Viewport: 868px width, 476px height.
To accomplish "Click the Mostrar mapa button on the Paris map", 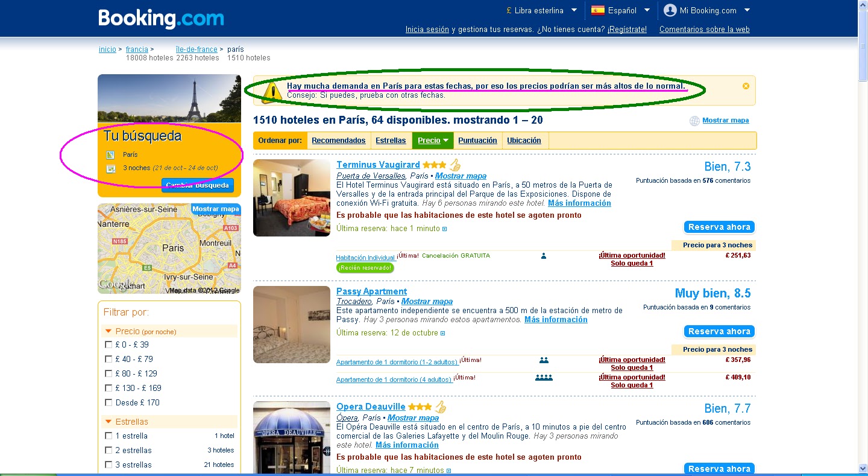I will (215, 209).
